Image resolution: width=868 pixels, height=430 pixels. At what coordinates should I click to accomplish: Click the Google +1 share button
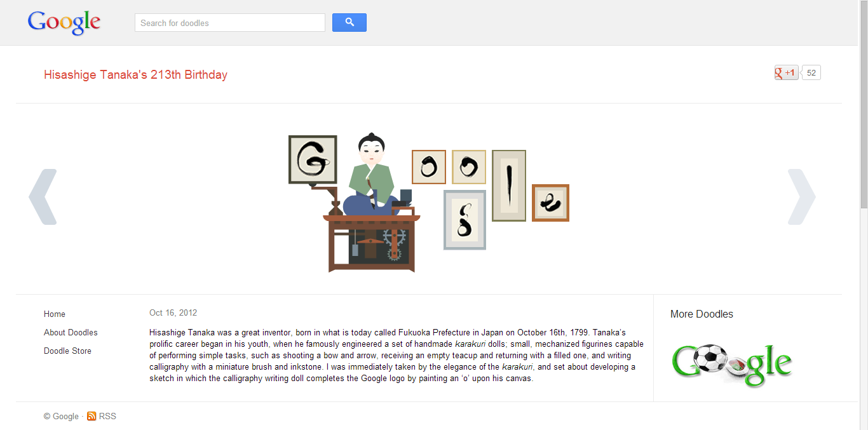(x=786, y=73)
